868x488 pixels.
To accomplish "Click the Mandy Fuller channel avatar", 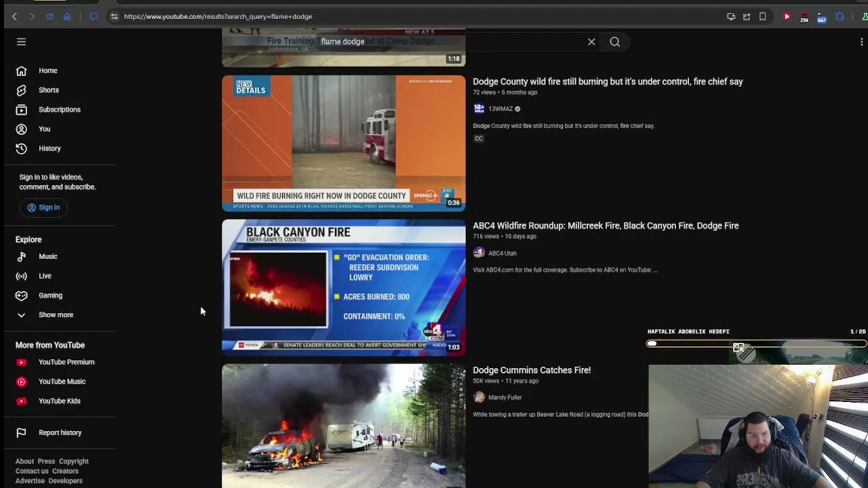I will (479, 397).
